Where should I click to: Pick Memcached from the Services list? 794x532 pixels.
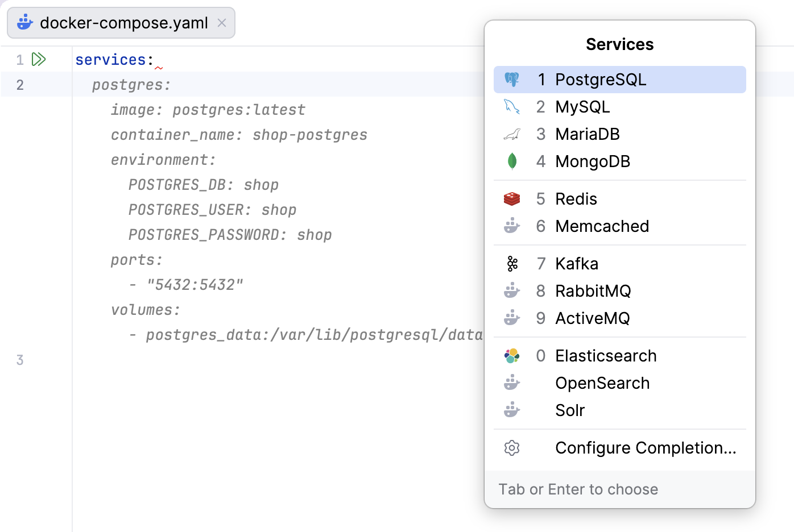620,226
